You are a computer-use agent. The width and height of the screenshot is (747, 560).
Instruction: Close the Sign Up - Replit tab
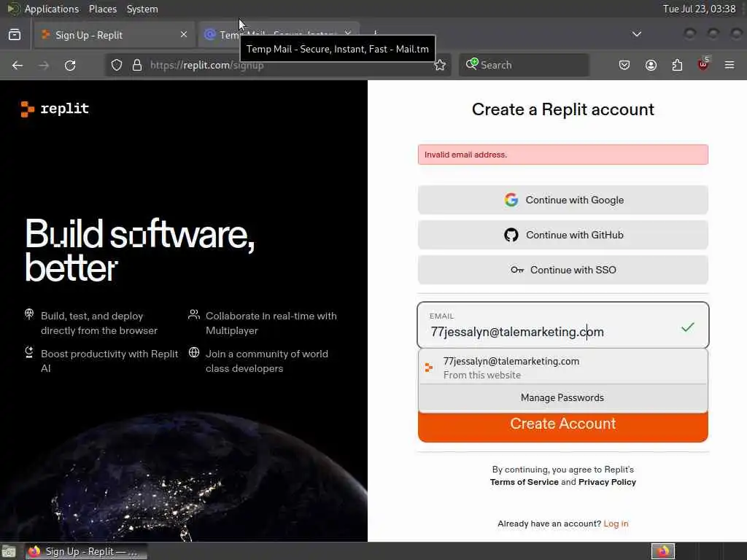click(x=183, y=34)
